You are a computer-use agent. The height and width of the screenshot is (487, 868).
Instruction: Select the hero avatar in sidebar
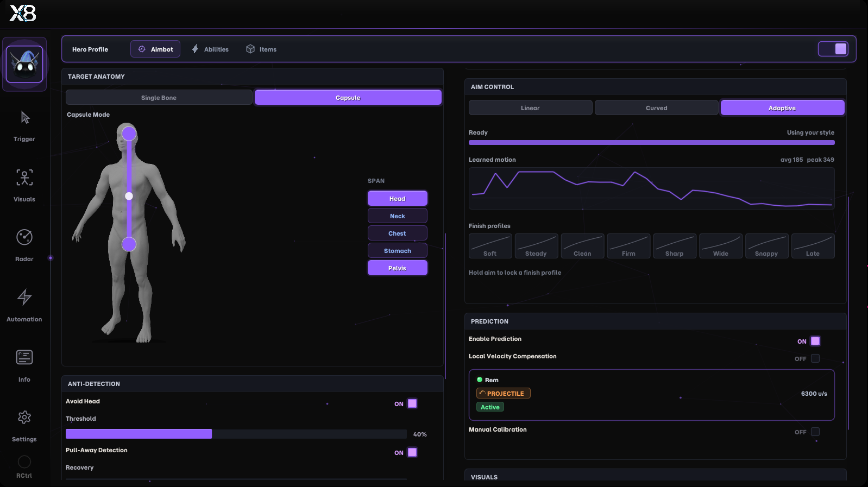pyautogui.click(x=24, y=64)
